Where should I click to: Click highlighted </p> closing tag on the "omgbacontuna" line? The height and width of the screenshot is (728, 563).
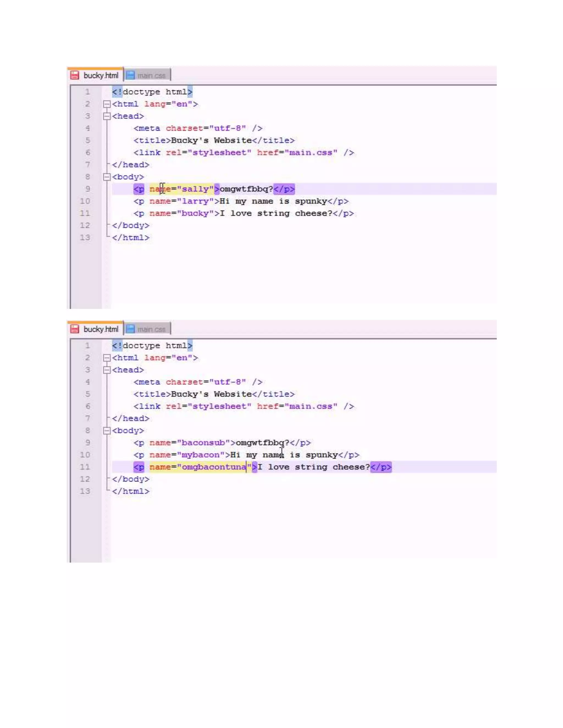point(381,467)
